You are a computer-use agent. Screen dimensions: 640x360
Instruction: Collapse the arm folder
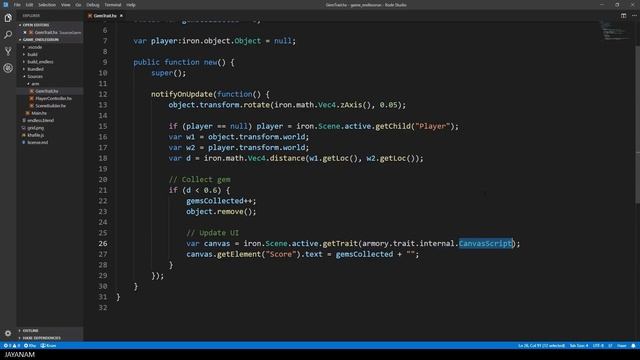click(x=35, y=84)
